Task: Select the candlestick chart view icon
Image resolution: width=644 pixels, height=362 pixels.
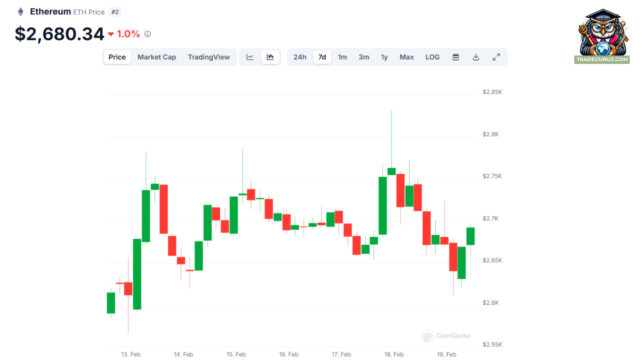Action: (x=270, y=57)
